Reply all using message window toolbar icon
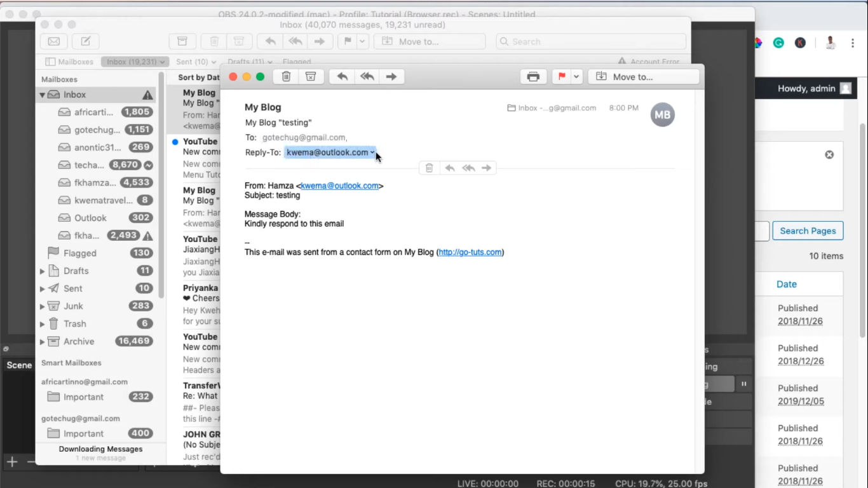The image size is (868, 488). pyautogui.click(x=367, y=77)
